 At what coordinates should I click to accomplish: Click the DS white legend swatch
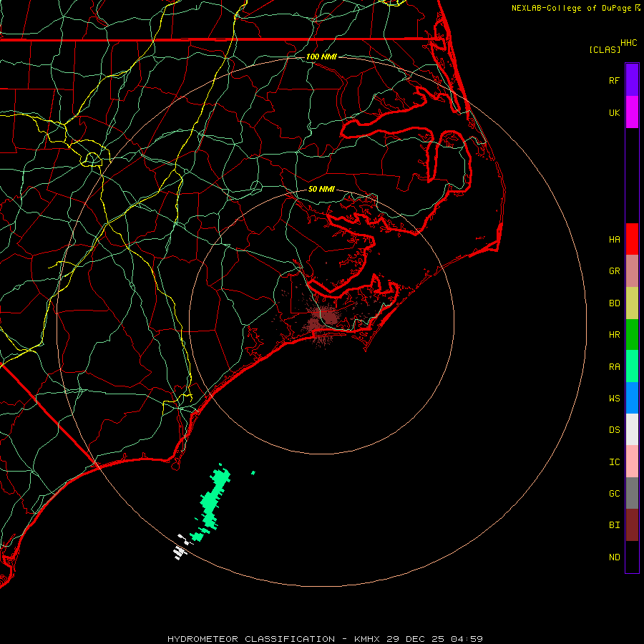[632, 429]
